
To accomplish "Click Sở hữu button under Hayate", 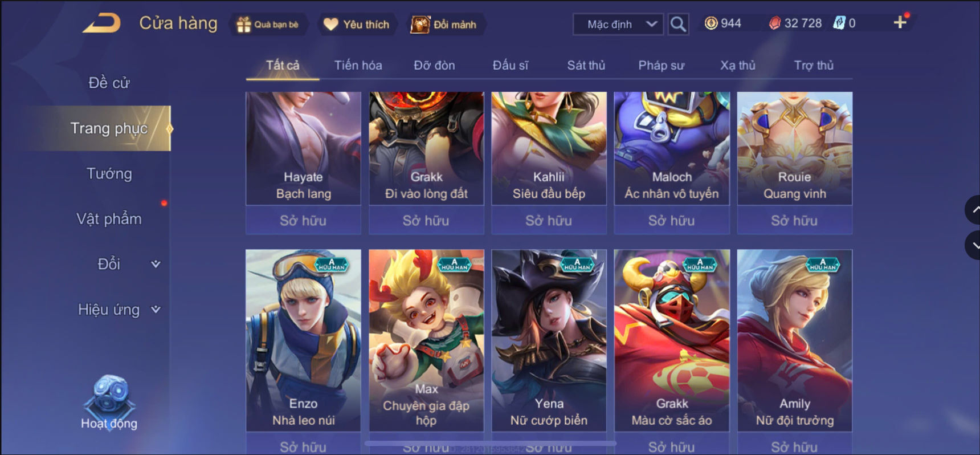I will [303, 221].
